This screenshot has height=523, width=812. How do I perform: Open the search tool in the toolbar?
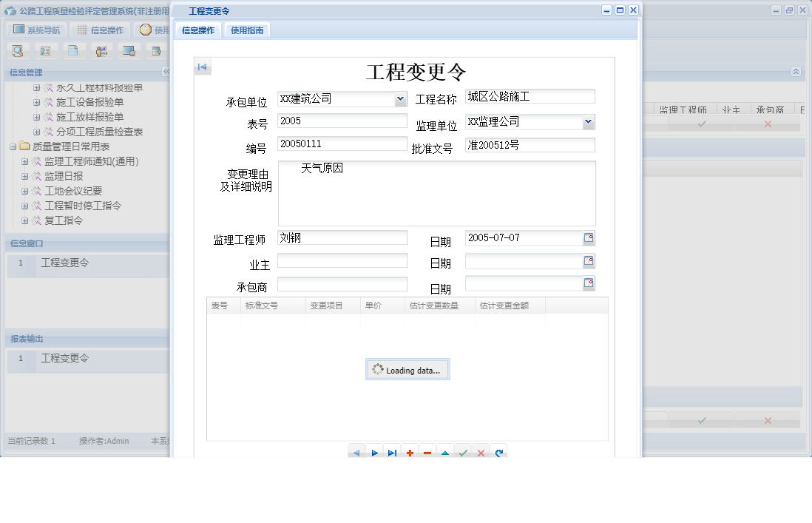[x=18, y=50]
